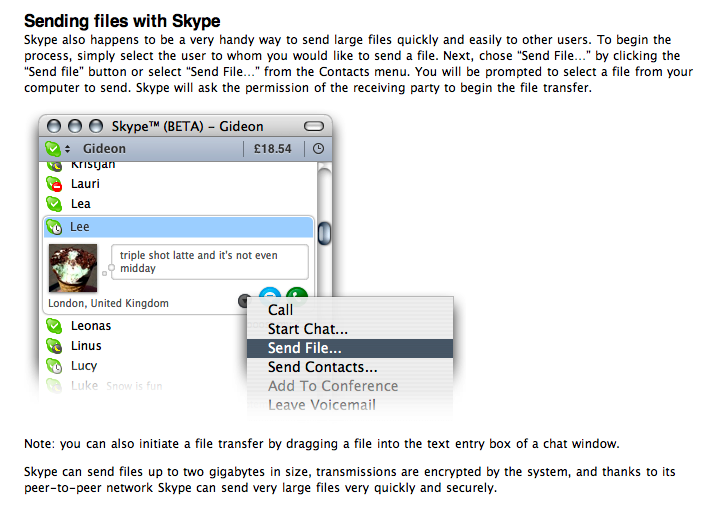Click London, United Kingdom location text
714x518 pixels.
pos(108,303)
